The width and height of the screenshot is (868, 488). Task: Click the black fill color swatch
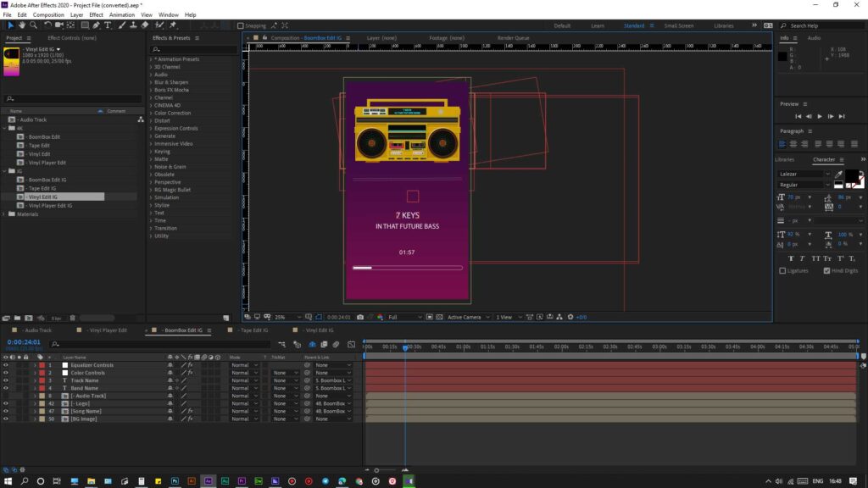[851, 176]
